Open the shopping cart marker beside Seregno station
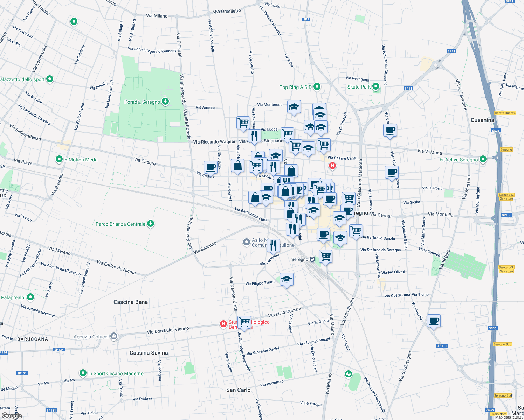The image size is (524, 420). coord(326,257)
